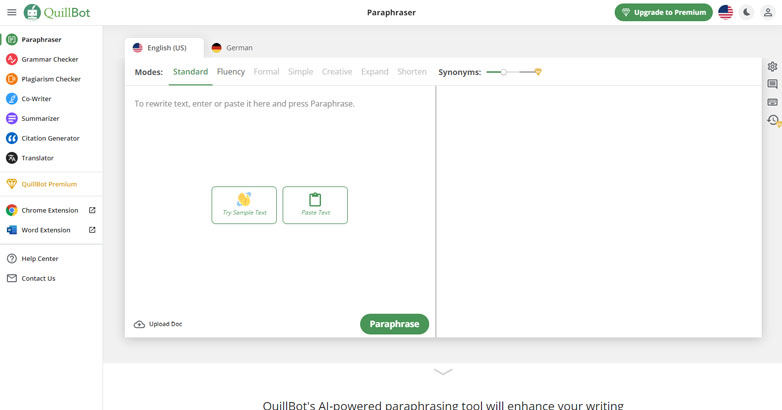The width and height of the screenshot is (782, 410).
Task: Open the language flag selector in header
Action: coord(725,12)
